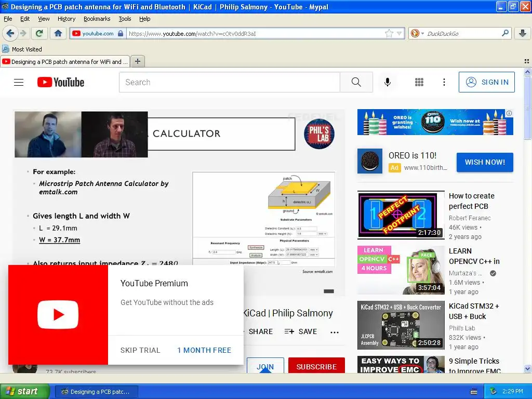The height and width of the screenshot is (399, 532).
Task: Open the YouTube hamburger guide menu
Action: coord(19,82)
